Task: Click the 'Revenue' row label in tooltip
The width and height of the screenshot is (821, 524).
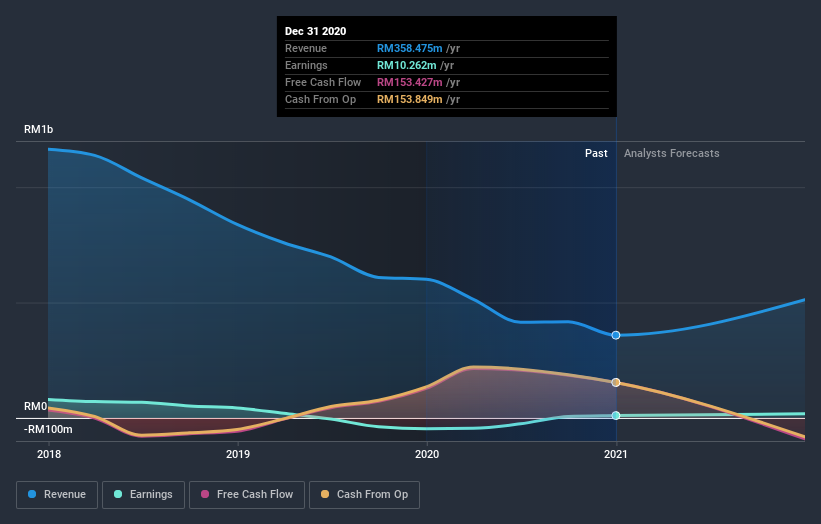Action: pyautogui.click(x=306, y=48)
